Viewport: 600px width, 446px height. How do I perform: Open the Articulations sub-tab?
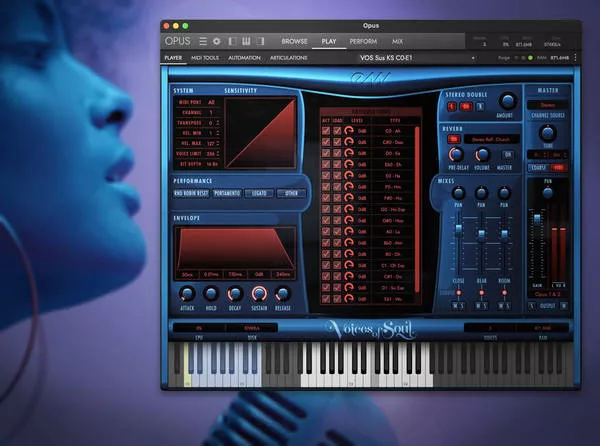tap(289, 58)
